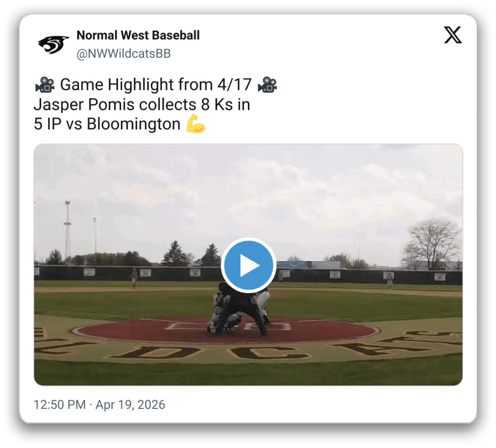Select the 'Game Highlight from 4/17' text
496x448 pixels.
[156, 85]
